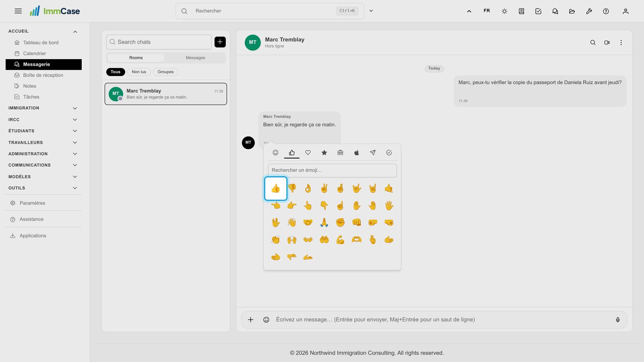This screenshot has width=644, height=362.
Task: Open Paramètres settings
Action: tap(43, 203)
